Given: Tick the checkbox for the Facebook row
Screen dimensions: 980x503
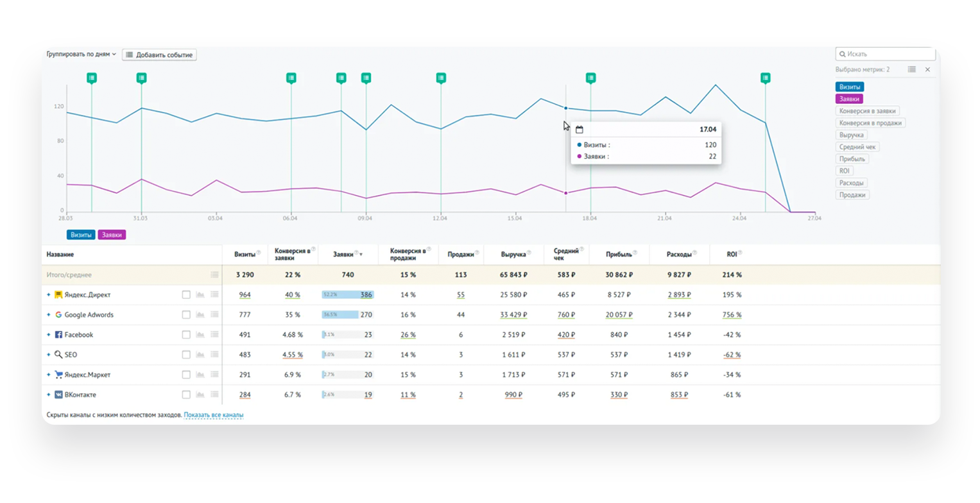Looking at the screenshot, I should [x=186, y=335].
